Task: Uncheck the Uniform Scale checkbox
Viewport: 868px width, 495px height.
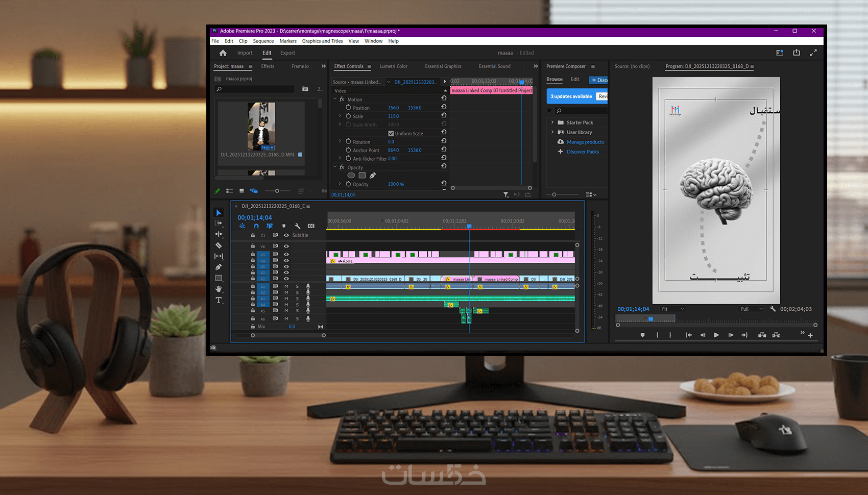Action: click(391, 134)
